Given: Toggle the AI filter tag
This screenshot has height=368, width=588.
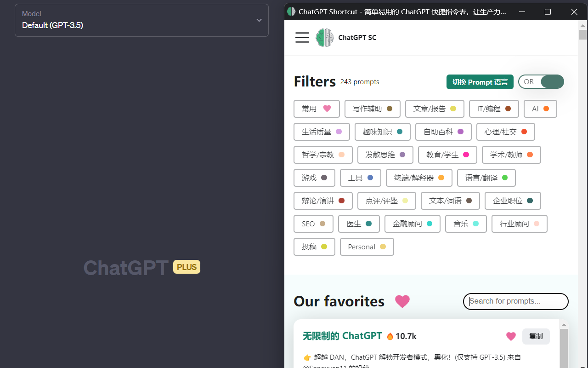Looking at the screenshot, I should point(540,109).
